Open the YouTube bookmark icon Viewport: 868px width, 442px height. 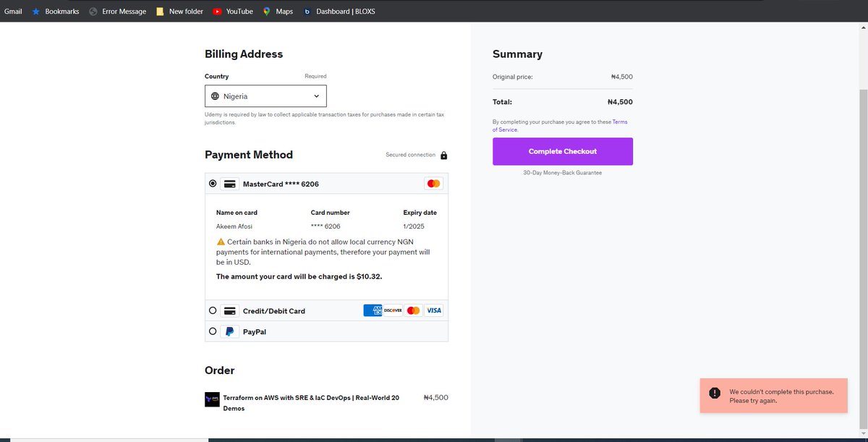click(x=217, y=12)
